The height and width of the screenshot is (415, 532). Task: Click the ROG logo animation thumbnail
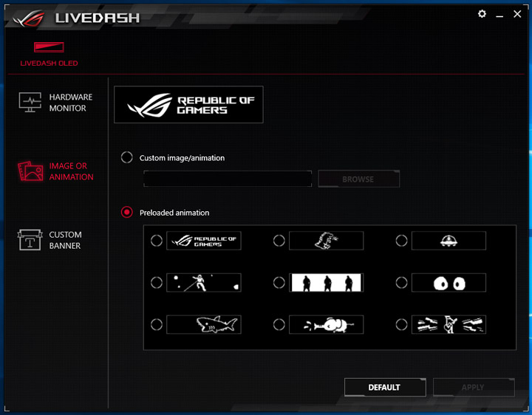click(204, 241)
